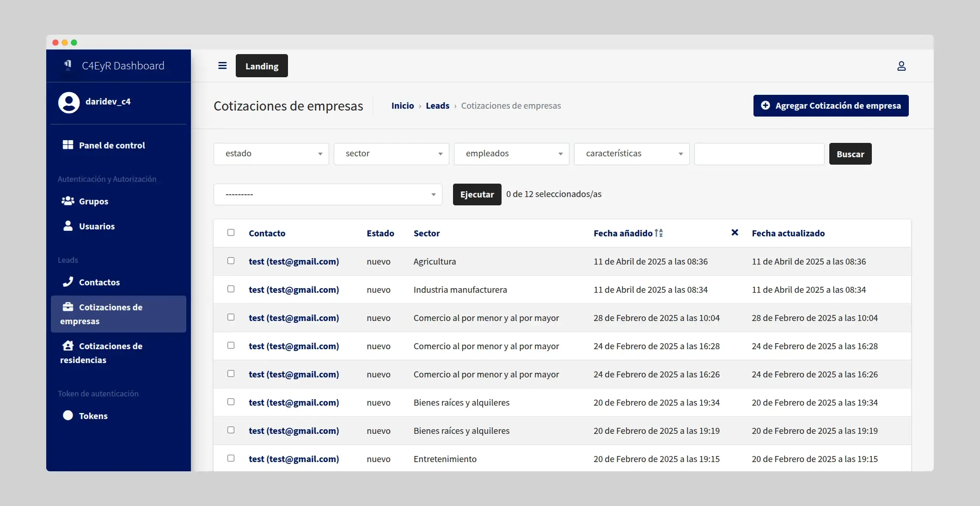Open the actions dropdown with dashes
Image resolution: width=980 pixels, height=506 pixels.
click(328, 194)
